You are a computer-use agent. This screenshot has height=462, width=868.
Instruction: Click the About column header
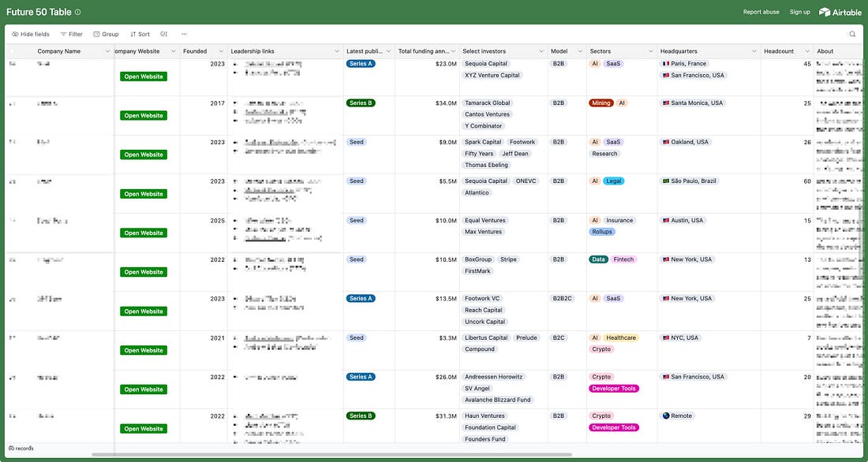point(837,51)
